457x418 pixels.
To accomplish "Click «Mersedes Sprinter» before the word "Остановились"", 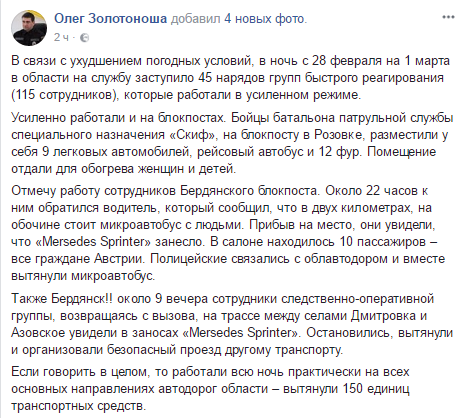I will click(x=241, y=333).
